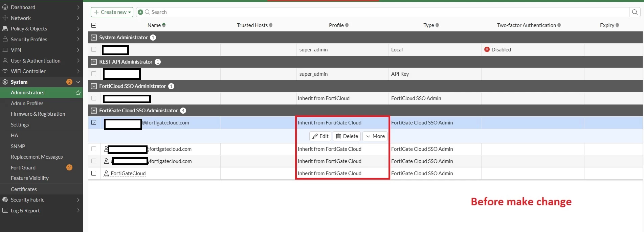Click the WiFi Controller signal icon
Viewport: 644px width, 232px height.
coord(5,71)
